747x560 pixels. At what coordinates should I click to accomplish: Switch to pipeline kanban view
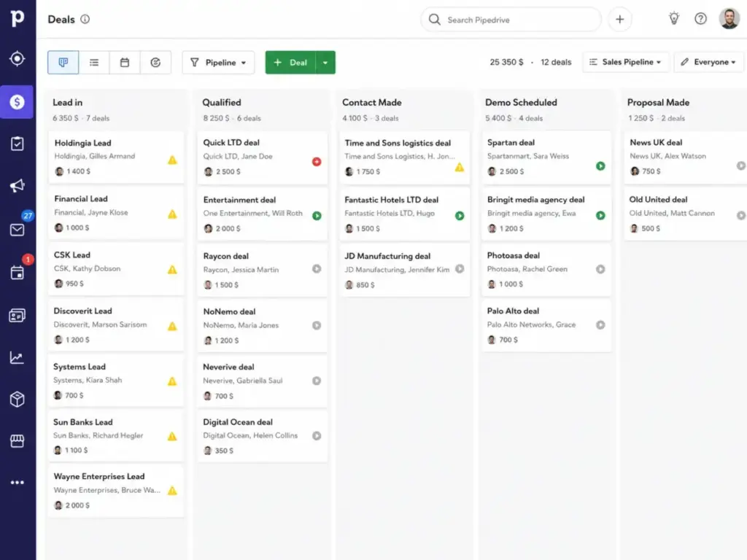point(63,63)
